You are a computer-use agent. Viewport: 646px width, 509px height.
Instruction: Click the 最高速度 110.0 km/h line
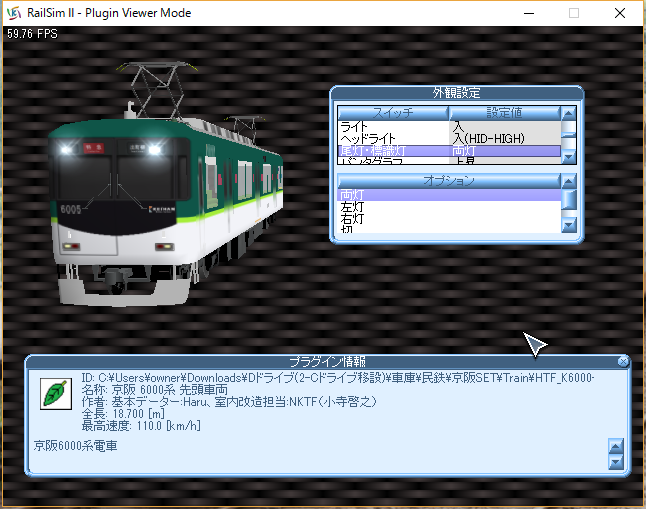141,426
